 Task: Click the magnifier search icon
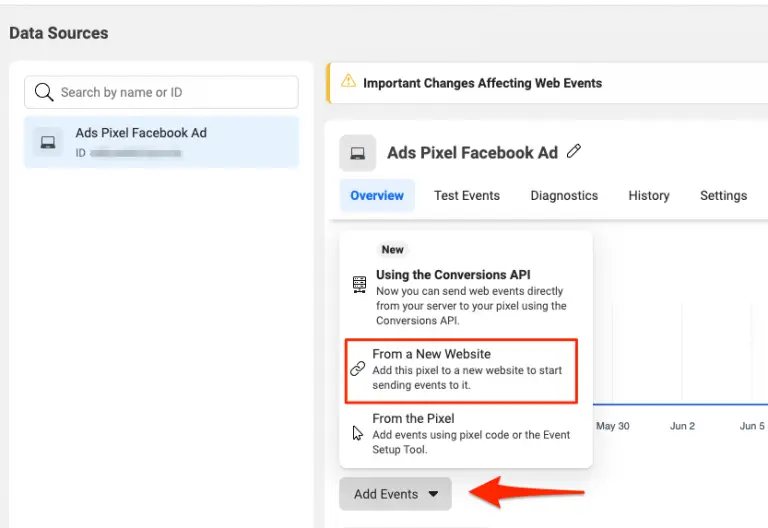(44, 92)
